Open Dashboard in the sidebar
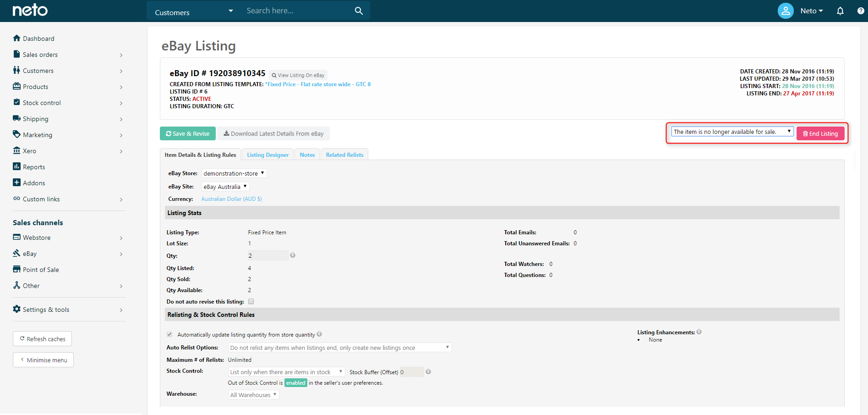This screenshot has width=868, height=415. pos(38,39)
